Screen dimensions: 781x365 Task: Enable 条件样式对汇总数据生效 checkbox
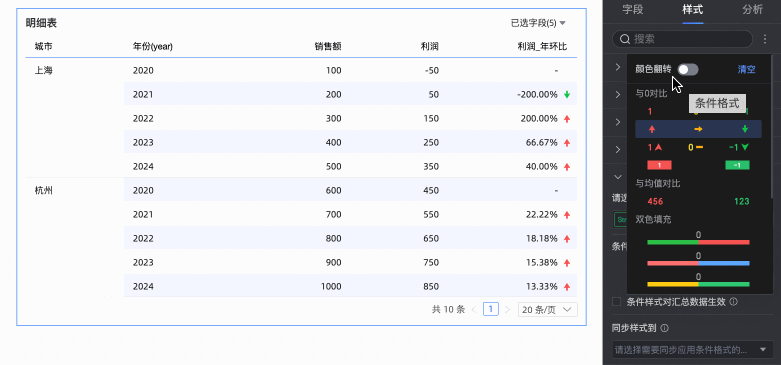tap(617, 301)
